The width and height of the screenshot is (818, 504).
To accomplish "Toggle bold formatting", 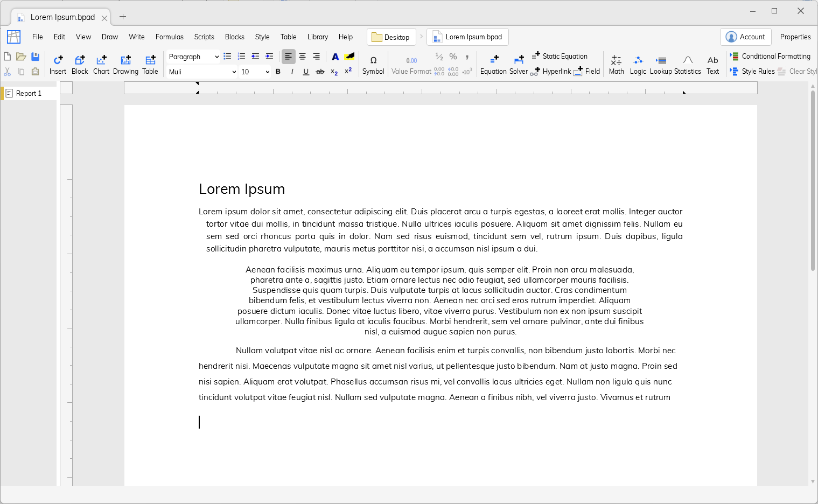I will pos(278,72).
